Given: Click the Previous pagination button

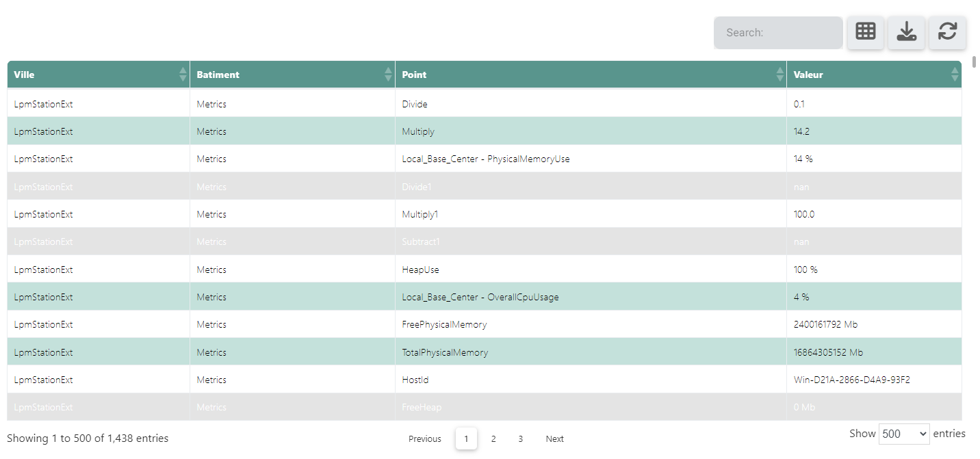Looking at the screenshot, I should point(425,438).
